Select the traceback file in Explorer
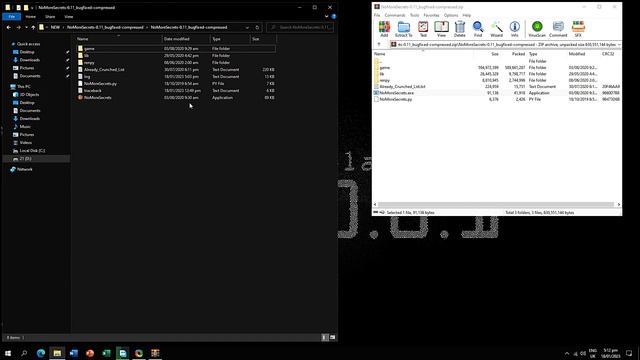The width and height of the screenshot is (640, 360). [x=93, y=91]
